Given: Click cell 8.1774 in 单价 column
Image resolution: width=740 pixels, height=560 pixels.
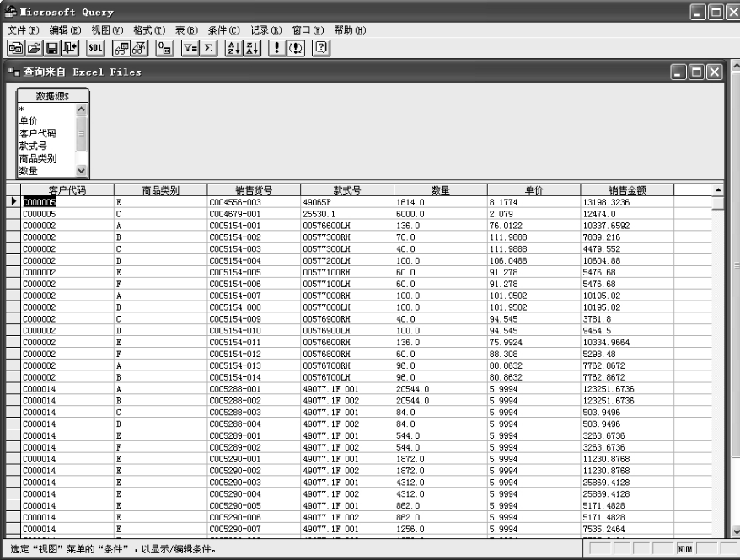Looking at the screenshot, I should pyautogui.click(x=534, y=202).
